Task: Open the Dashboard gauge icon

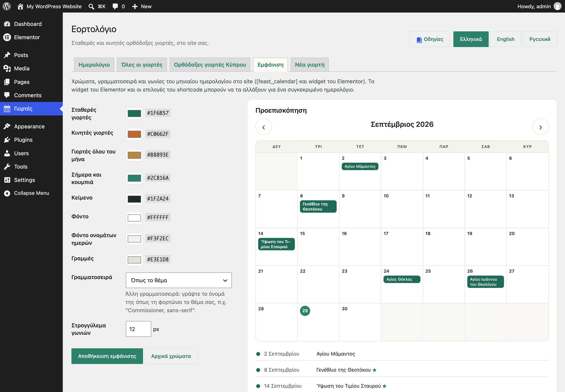Action: pos(7,24)
